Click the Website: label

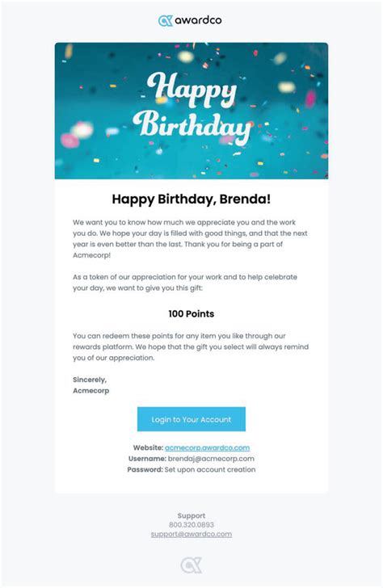[x=148, y=447]
